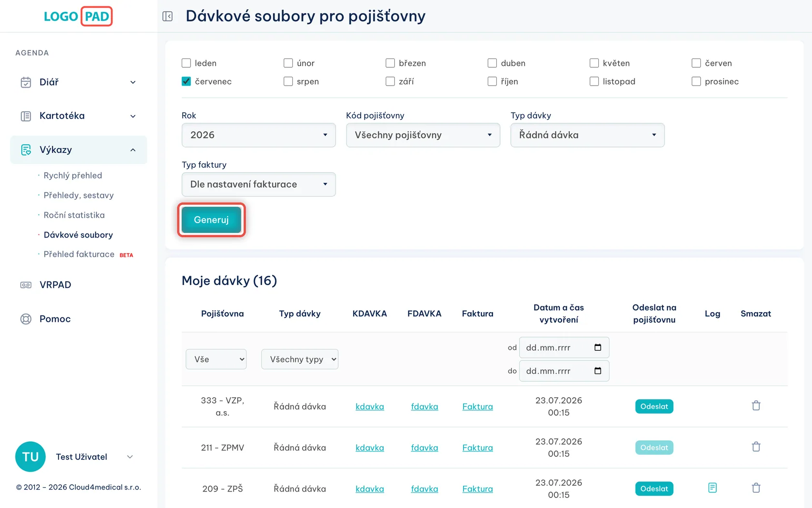Image resolution: width=812 pixels, height=508 pixels.
Task: Download fdavka file for 209 - ZPŠ
Action: 424,489
